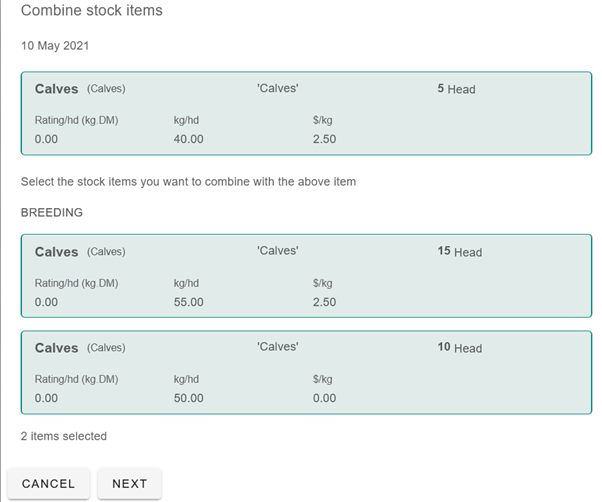Click the "10 Head" count
602x502 pixels.
459,348
